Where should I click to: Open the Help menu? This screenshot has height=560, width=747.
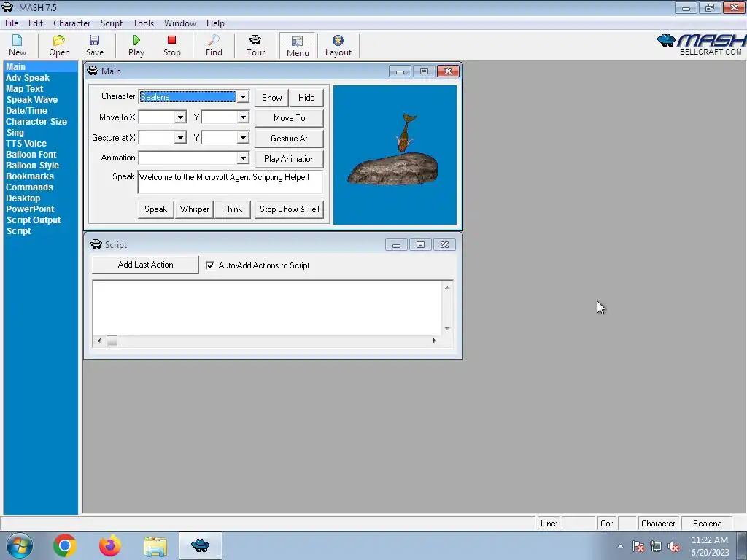pyautogui.click(x=215, y=23)
